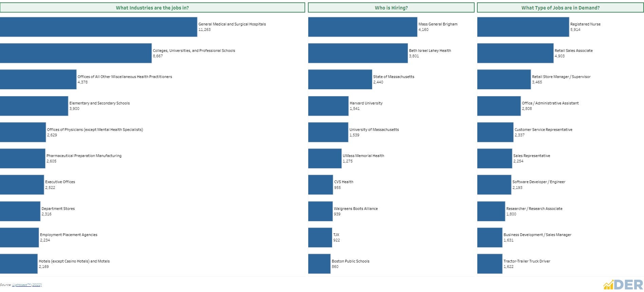Click the Department Stores bar
The width and height of the screenshot is (644, 292).
(x=20, y=211)
